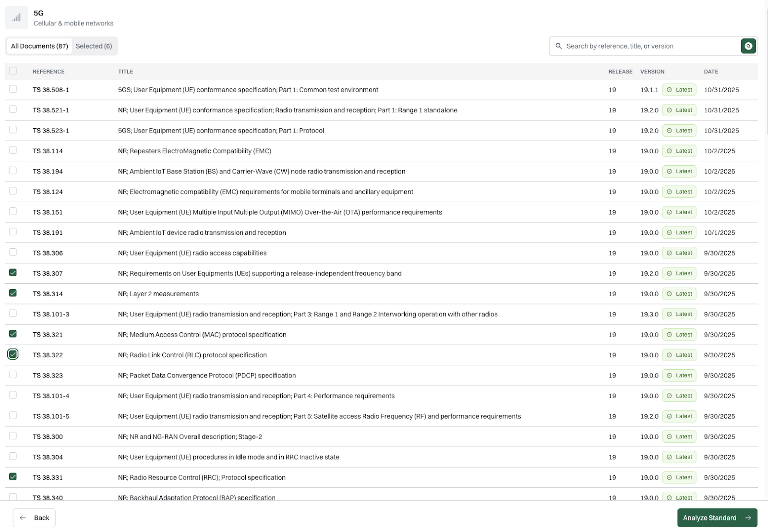This screenshot has width=768, height=532.
Task: Click the Latest badge for TS 38.304
Action: [679, 457]
